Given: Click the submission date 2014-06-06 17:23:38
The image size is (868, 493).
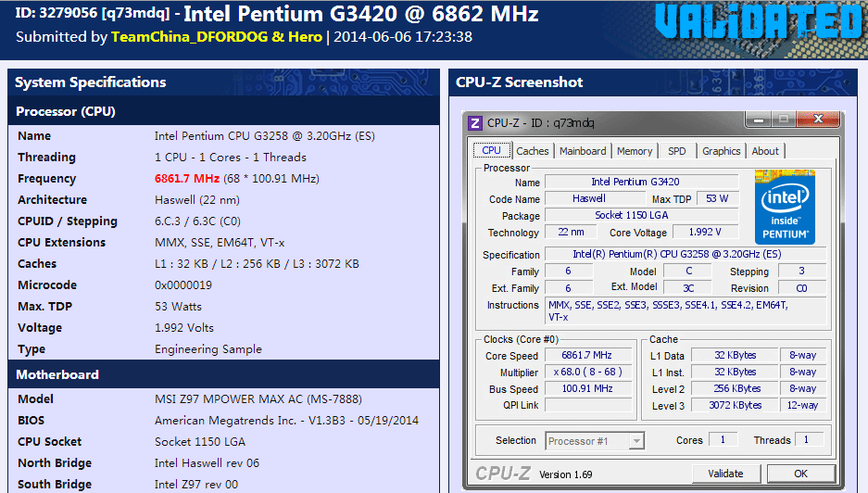Looking at the screenshot, I should click(x=403, y=36).
